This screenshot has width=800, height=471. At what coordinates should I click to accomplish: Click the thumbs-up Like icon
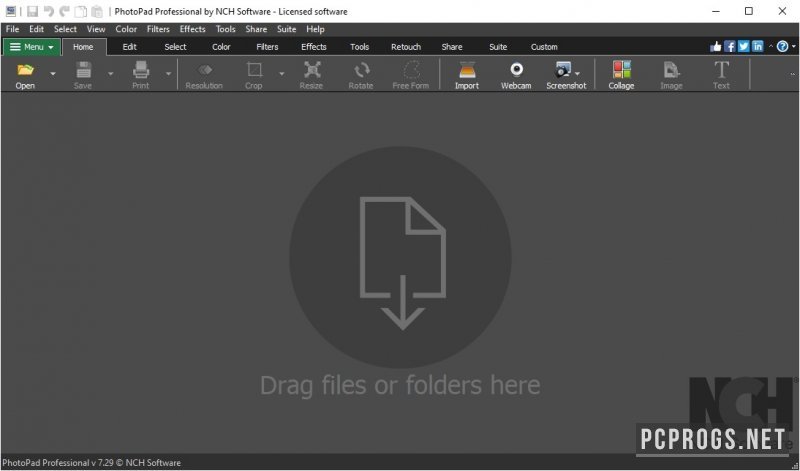[x=715, y=46]
